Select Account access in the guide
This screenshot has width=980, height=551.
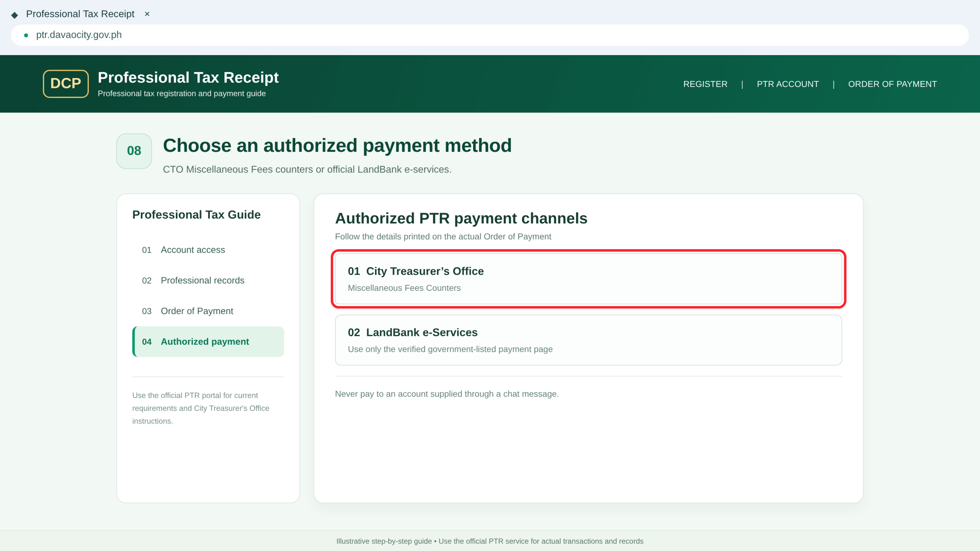(208, 250)
